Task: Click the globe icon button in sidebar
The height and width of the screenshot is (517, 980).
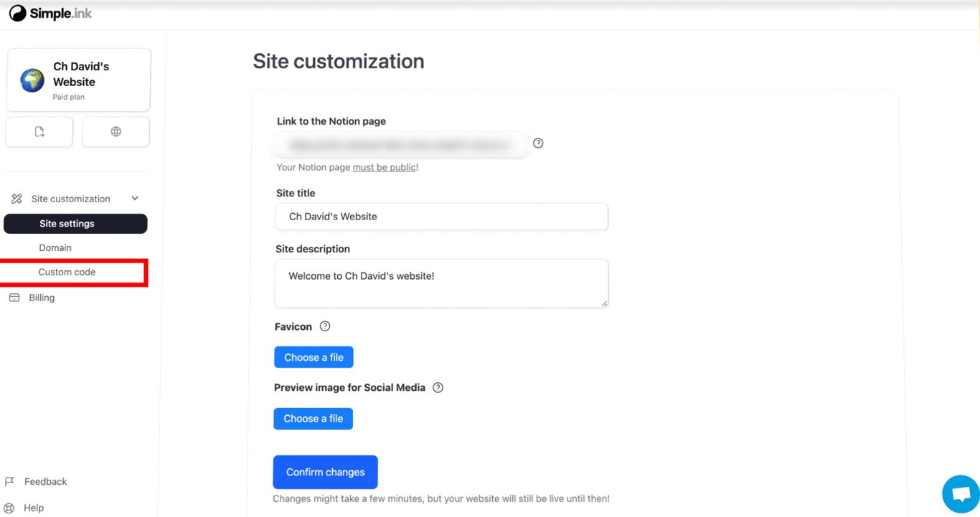Action: point(116,131)
